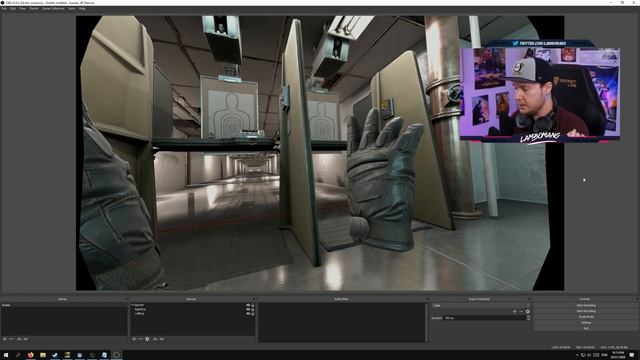Open the Help menu

[x=82, y=9]
